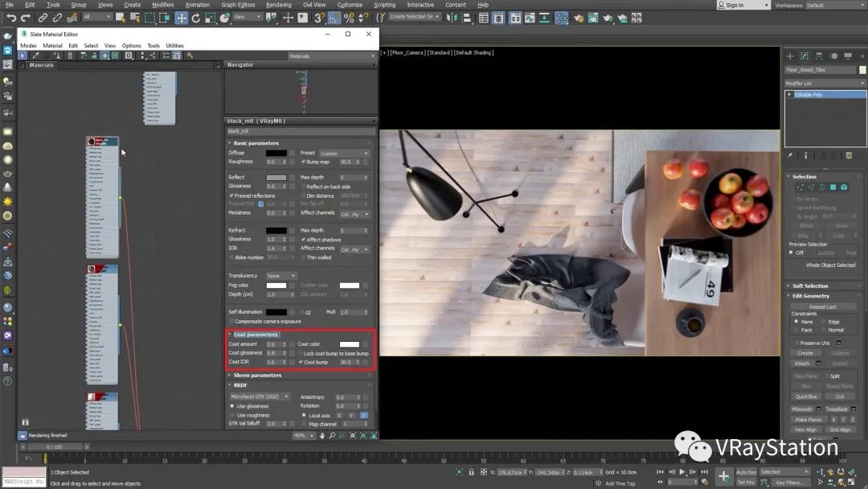
Task: Click the Auto Key button
Action: point(746,472)
